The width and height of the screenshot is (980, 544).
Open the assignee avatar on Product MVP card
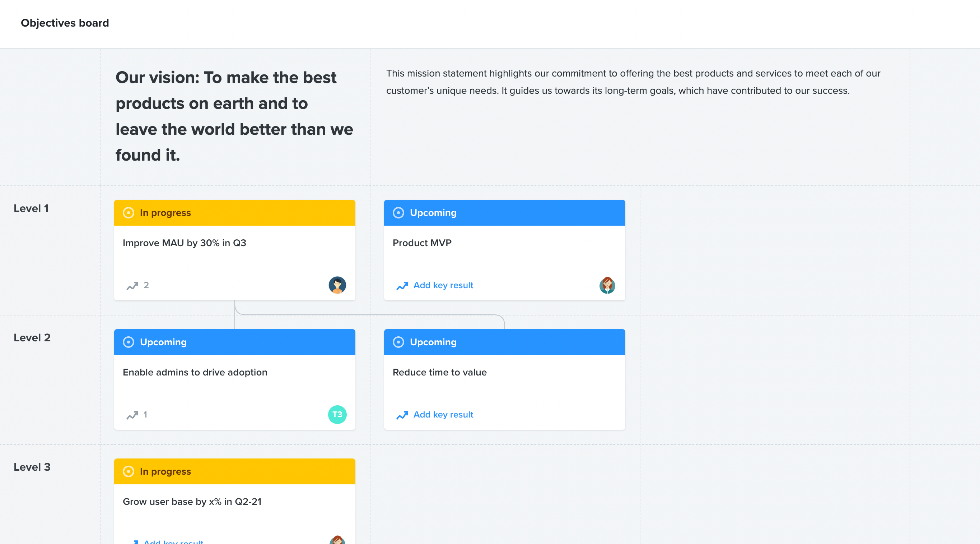pos(607,285)
